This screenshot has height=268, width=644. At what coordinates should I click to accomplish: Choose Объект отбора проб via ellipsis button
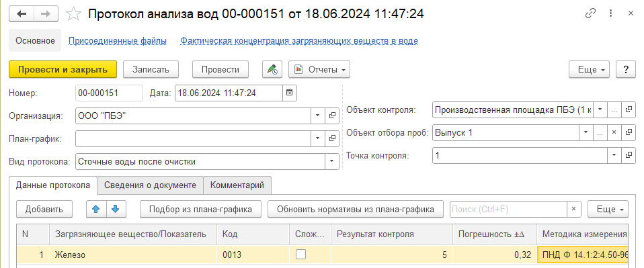tap(600, 132)
